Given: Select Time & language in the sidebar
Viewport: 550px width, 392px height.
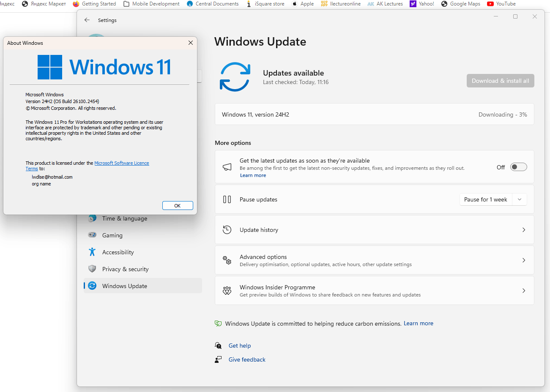Looking at the screenshot, I should [143, 218].
